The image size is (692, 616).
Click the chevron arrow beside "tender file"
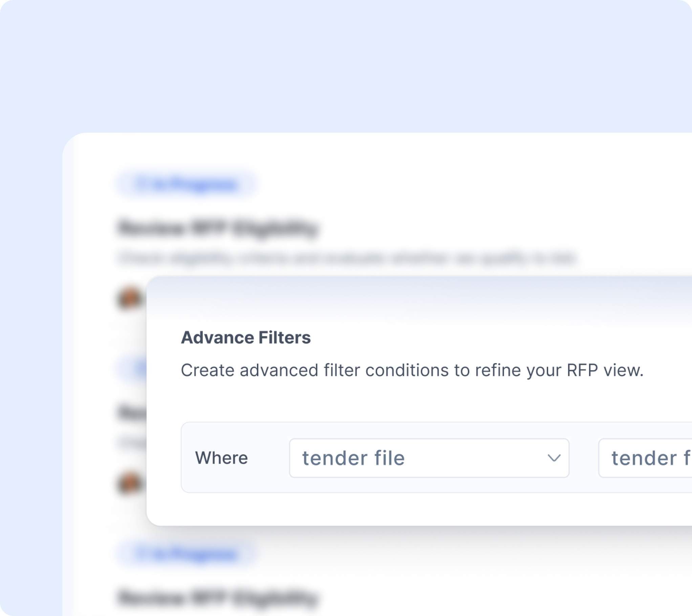554,458
